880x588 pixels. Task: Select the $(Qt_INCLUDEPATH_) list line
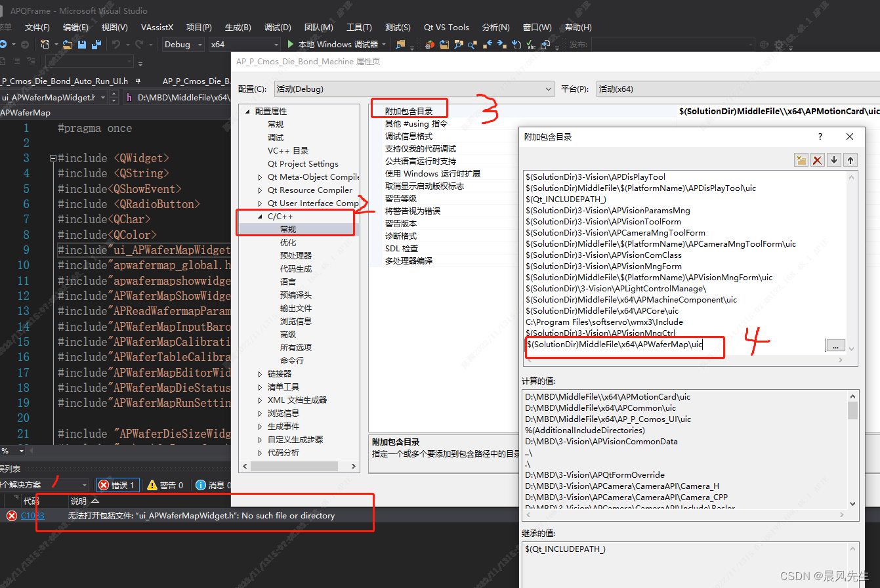[566, 199]
